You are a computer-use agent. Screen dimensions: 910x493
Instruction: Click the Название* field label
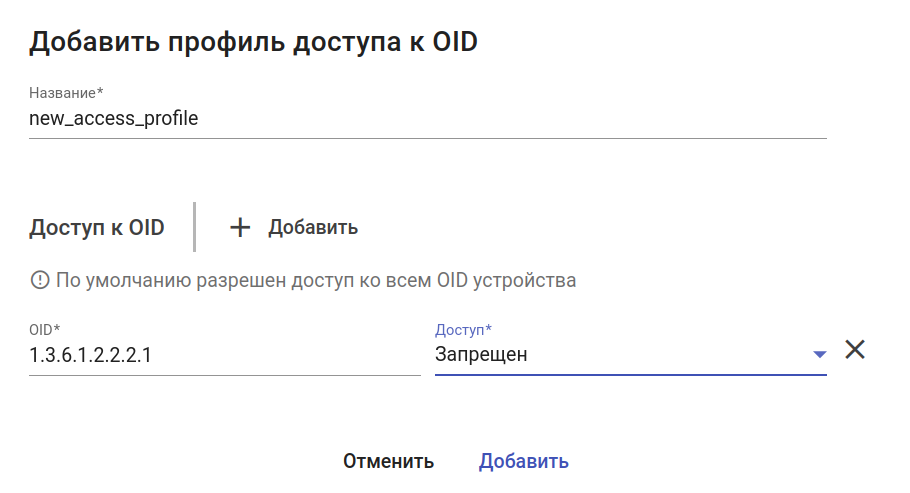coord(66,93)
